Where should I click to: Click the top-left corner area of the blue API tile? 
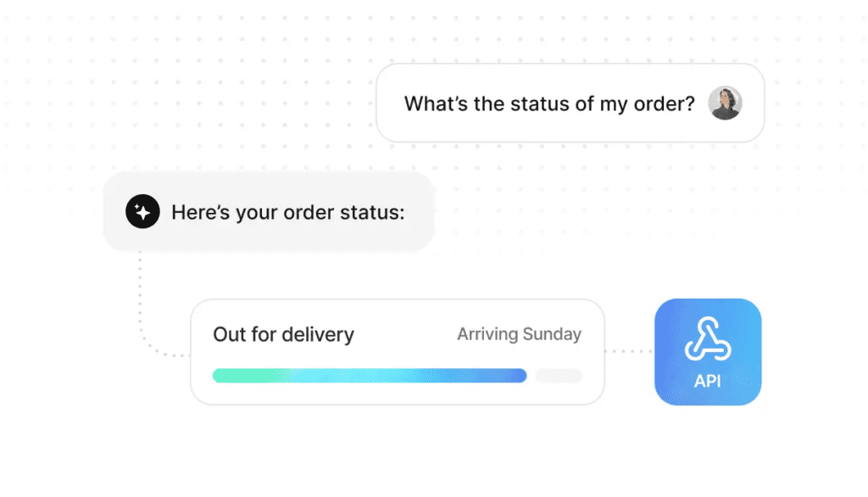point(667,310)
